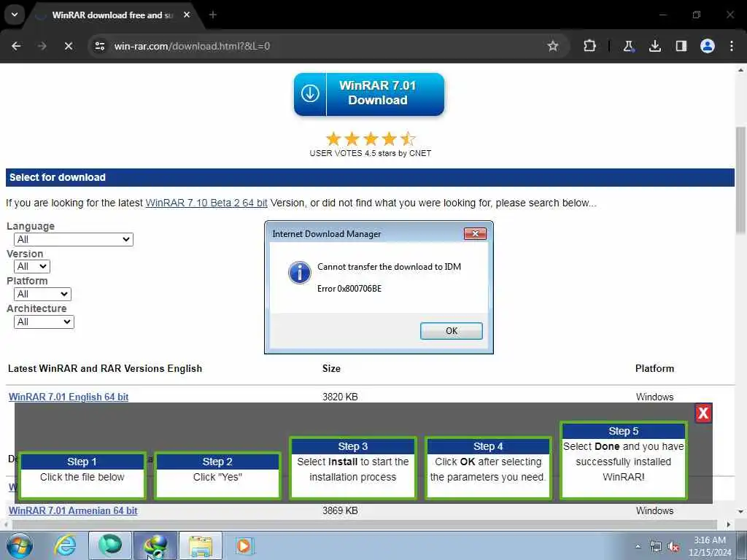This screenshot has width=747, height=560.
Task: Click the blue info icon in the IDM dialog
Action: 299,273
